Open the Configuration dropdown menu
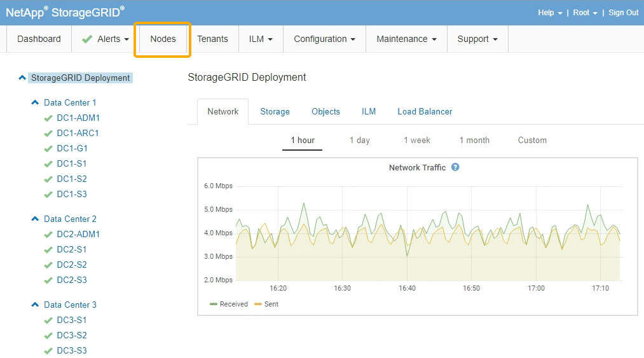The height and width of the screenshot is (358, 644). [x=324, y=39]
